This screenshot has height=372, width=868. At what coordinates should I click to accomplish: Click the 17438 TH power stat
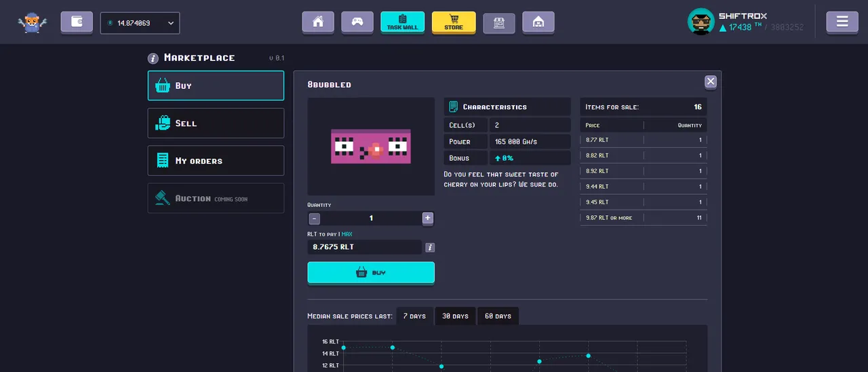(x=740, y=28)
